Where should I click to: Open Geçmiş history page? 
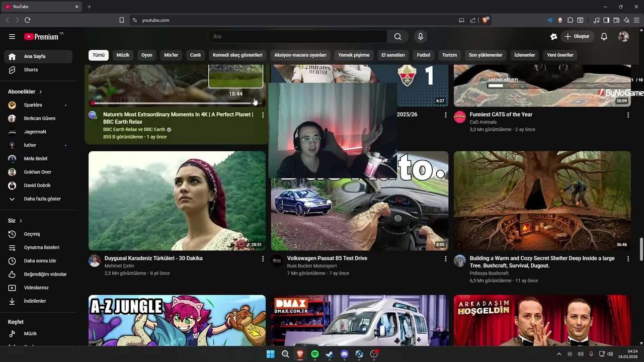[38, 234]
